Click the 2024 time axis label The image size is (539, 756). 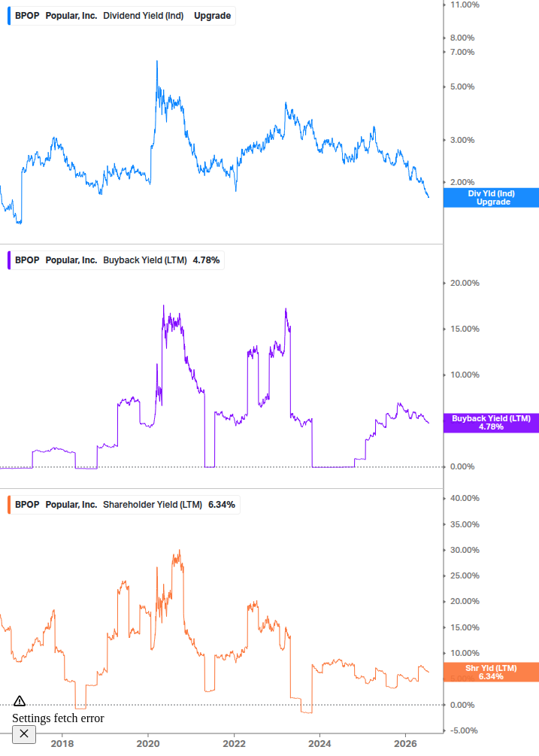point(319,744)
